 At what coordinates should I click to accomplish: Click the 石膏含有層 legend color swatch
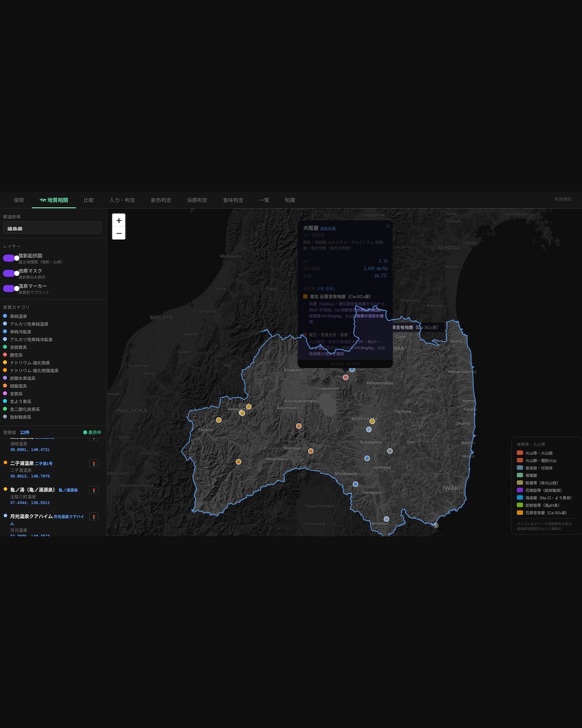[520, 513]
